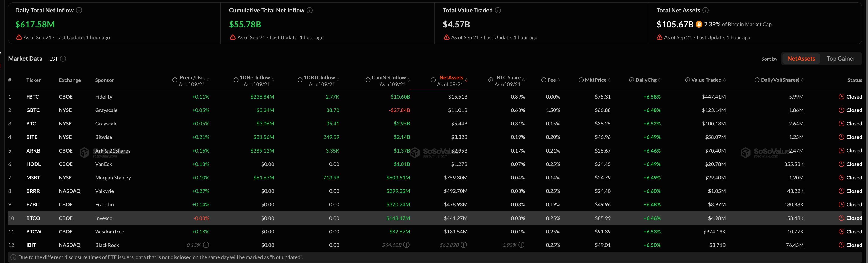
Task: Open the BITB ticker row
Action: click(435, 137)
